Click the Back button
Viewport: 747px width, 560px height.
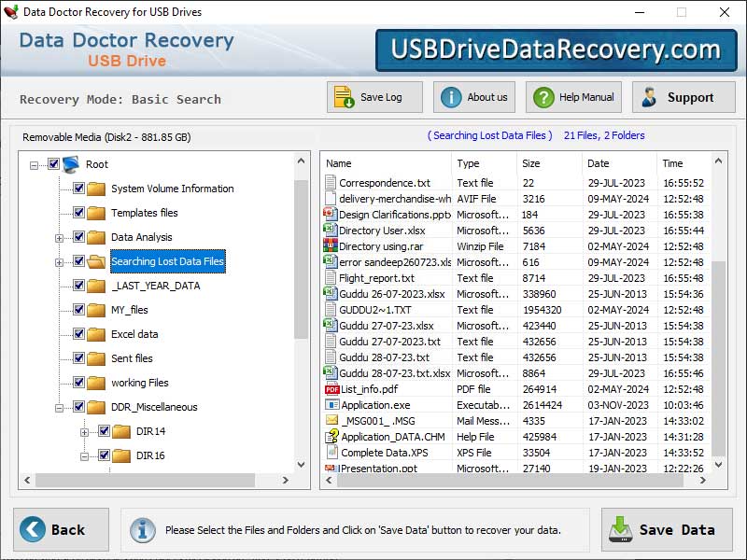click(60, 529)
